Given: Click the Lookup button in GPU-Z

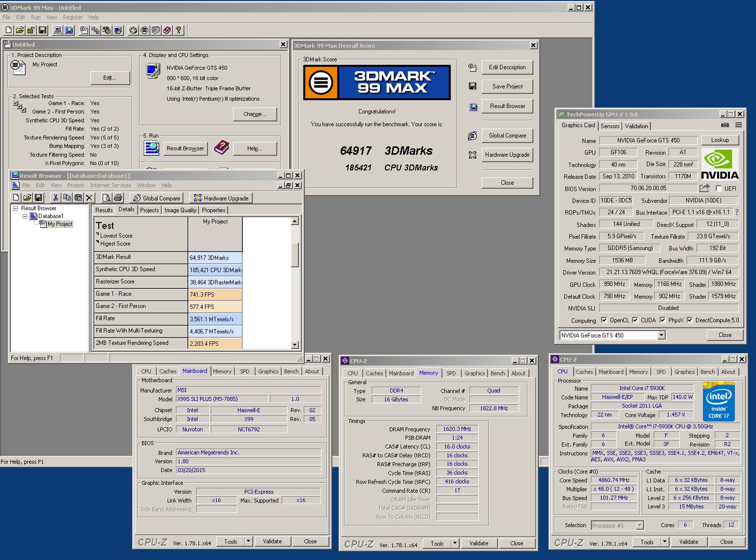Looking at the screenshot, I should point(720,140).
